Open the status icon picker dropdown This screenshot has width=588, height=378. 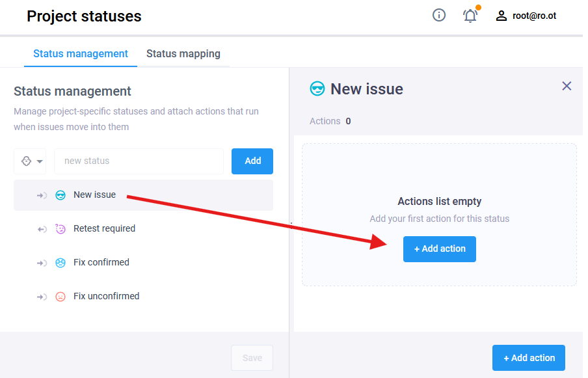(x=30, y=161)
